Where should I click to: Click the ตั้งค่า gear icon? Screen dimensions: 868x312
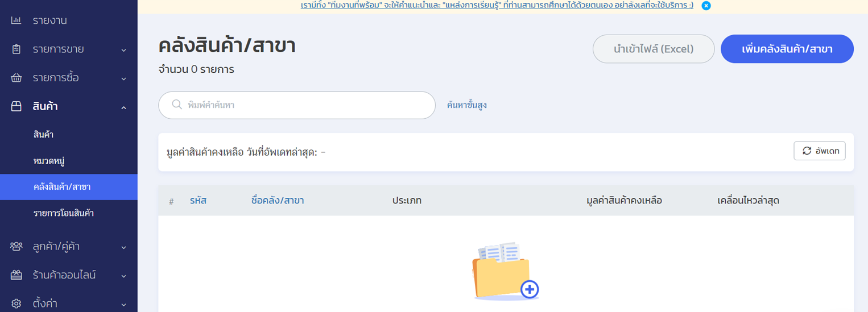16,303
